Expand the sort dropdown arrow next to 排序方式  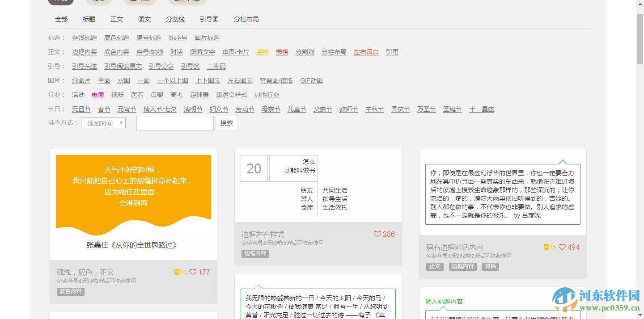point(121,123)
